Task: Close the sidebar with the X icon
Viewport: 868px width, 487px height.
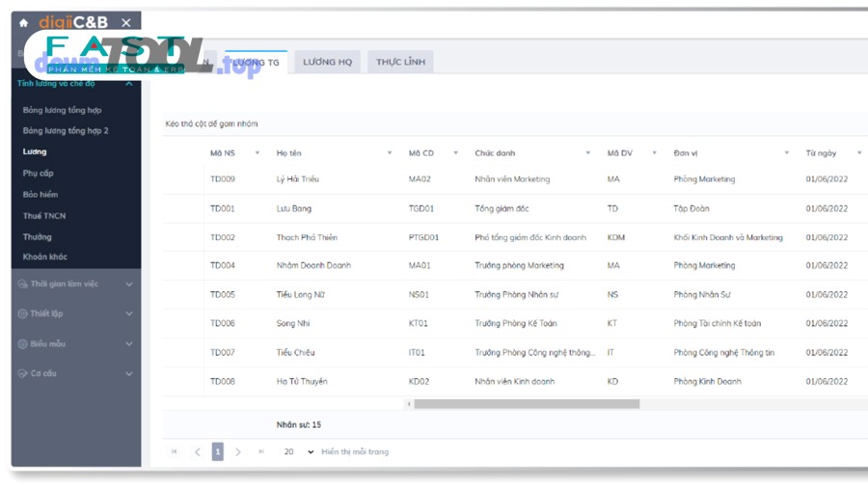Action: pos(126,22)
